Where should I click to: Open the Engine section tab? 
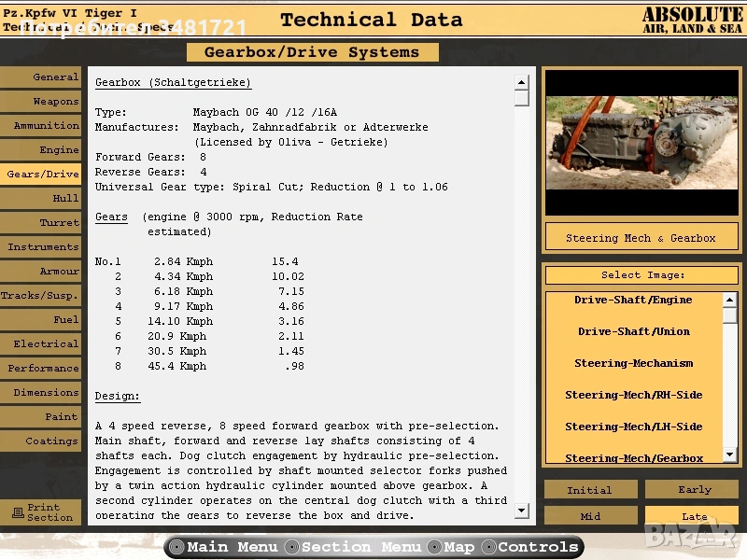pyautogui.click(x=41, y=149)
